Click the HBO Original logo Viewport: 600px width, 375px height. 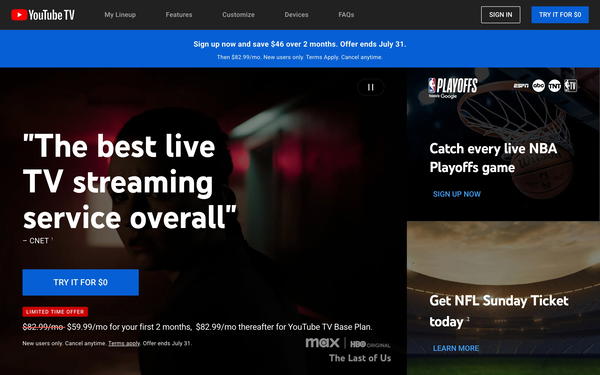point(370,344)
